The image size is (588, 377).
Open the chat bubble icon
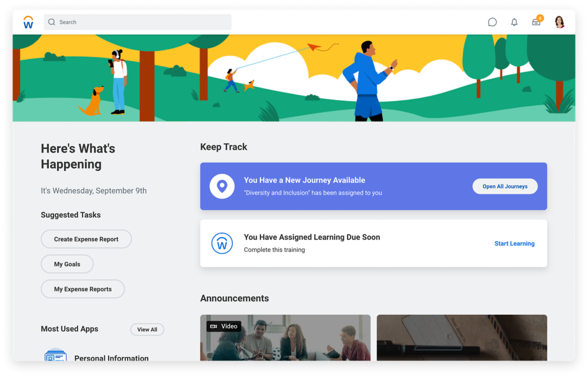pyautogui.click(x=492, y=22)
